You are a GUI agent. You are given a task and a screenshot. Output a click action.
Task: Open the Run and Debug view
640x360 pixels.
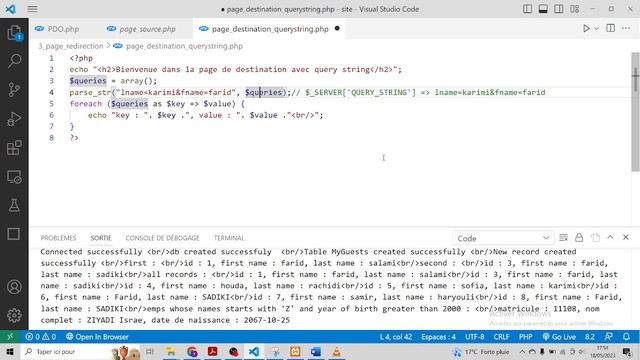tap(14, 119)
